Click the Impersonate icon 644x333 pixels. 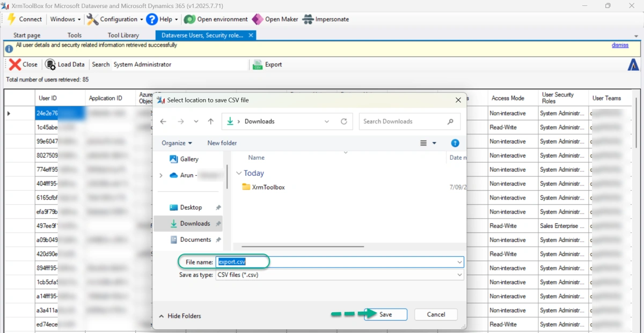(308, 19)
